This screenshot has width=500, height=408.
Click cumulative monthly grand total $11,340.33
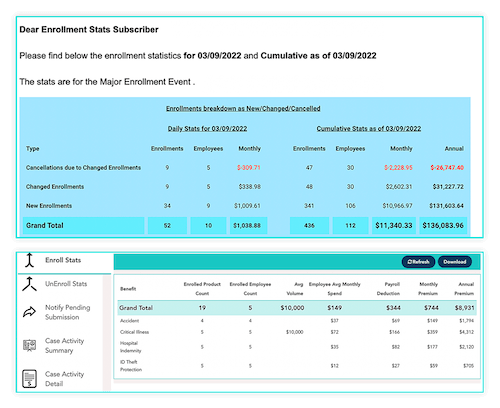(394, 225)
